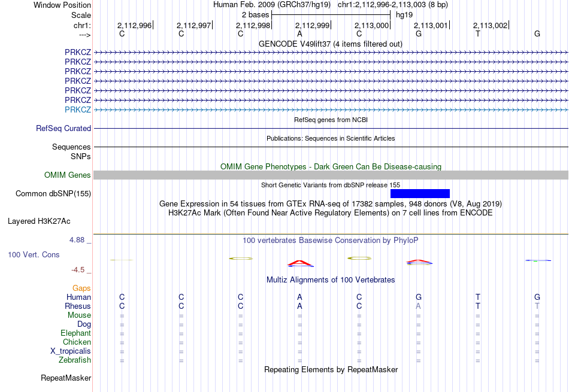The width and height of the screenshot is (569, 392).
Task: Click the Mouse species label
Action: 79,315
